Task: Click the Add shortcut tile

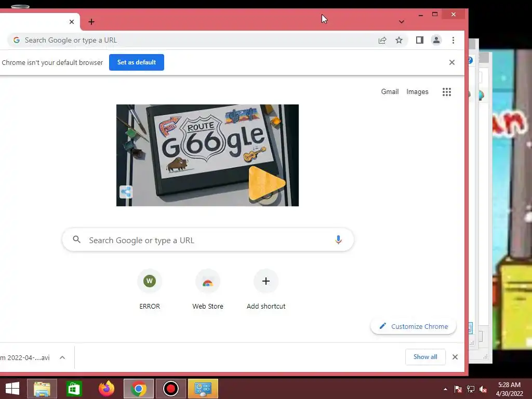Action: pyautogui.click(x=266, y=289)
